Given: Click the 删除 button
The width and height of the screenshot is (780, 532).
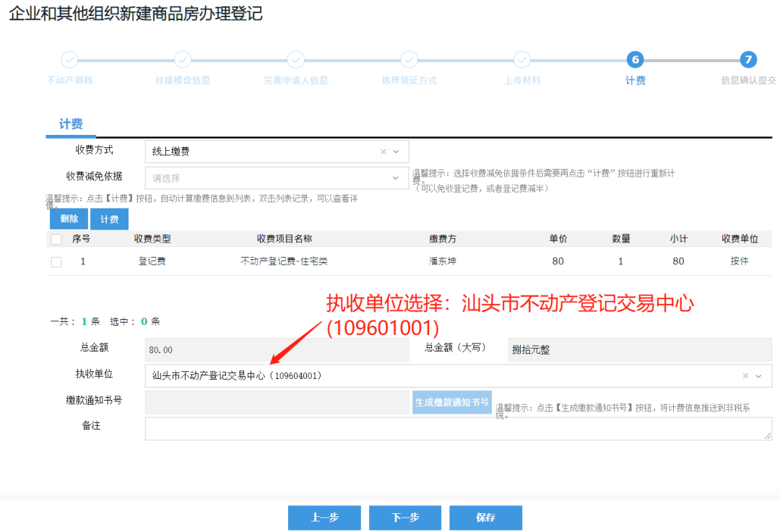Looking at the screenshot, I should pos(68,219).
